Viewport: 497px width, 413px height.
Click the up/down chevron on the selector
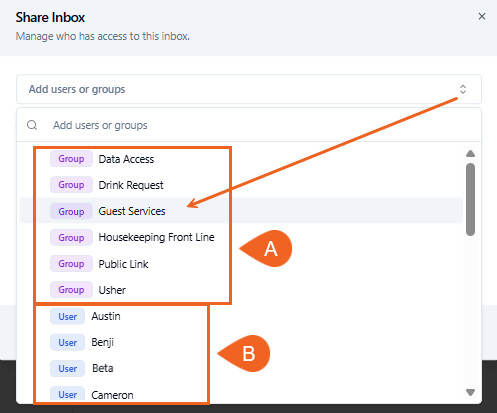point(463,89)
